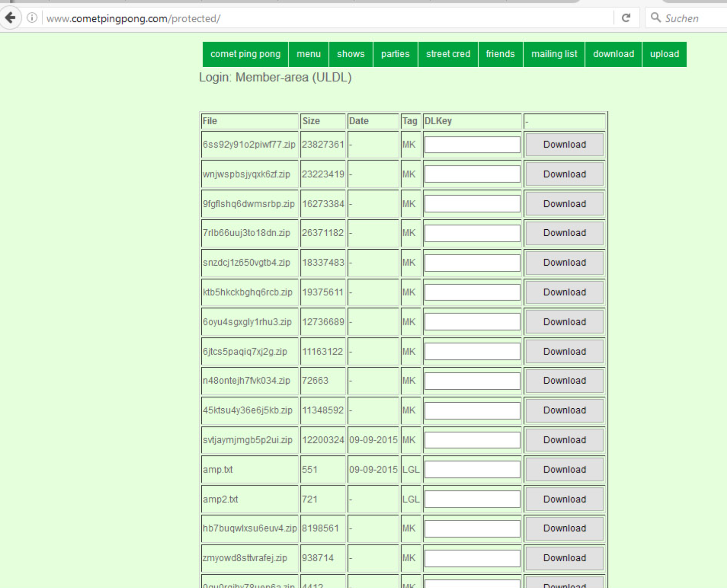Open the friends page
Image resolution: width=727 pixels, height=588 pixels.
pyautogui.click(x=500, y=54)
